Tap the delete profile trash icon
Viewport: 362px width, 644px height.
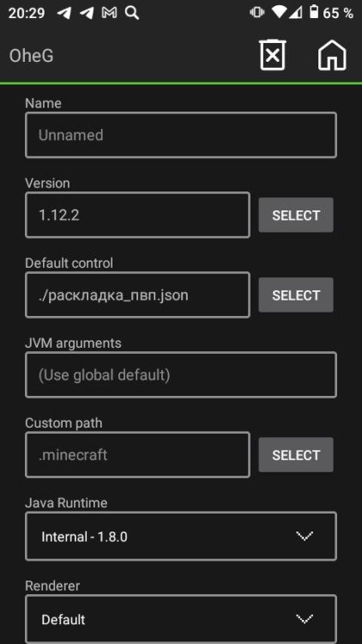pos(273,55)
